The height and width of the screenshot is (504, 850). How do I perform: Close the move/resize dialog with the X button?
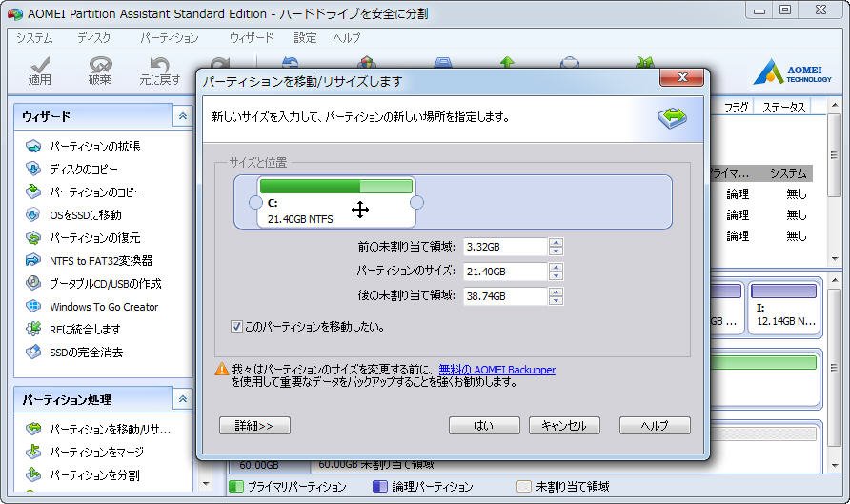point(682,77)
